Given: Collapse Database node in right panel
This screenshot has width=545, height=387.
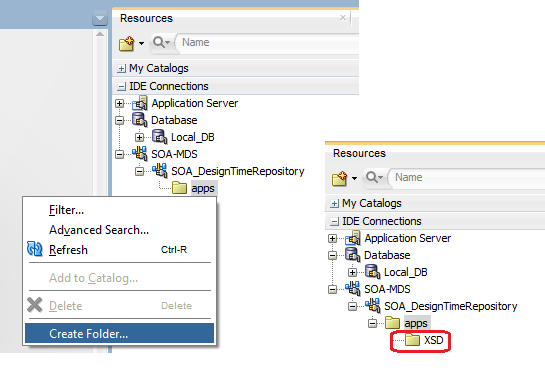Looking at the screenshot, I should 332,256.
